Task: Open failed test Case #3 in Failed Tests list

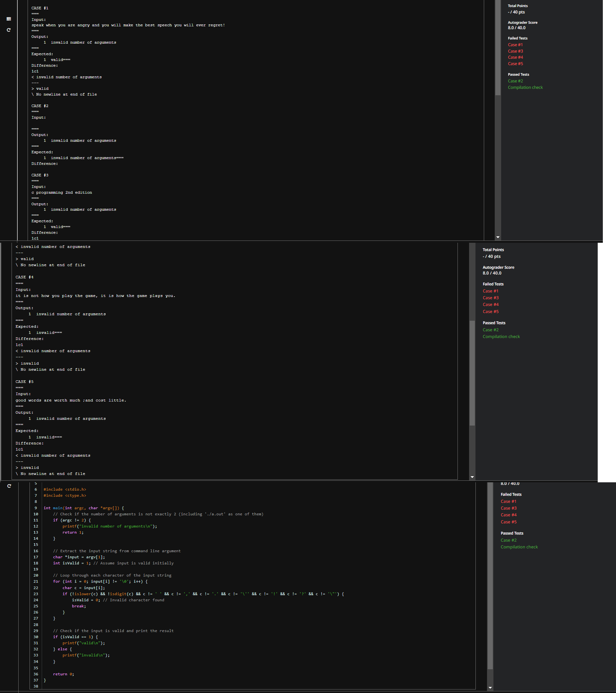Action: [x=515, y=51]
